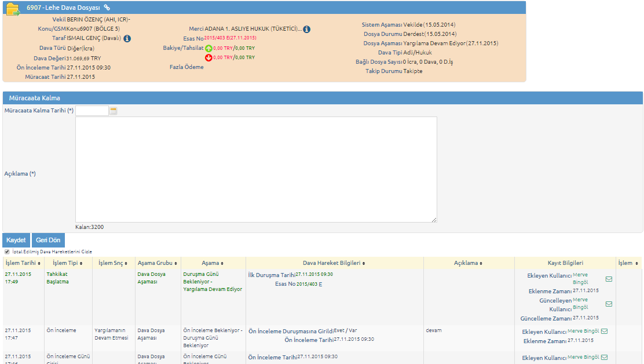Sort by Aşama Grubu column
The height and width of the screenshot is (364, 644).
(x=158, y=263)
